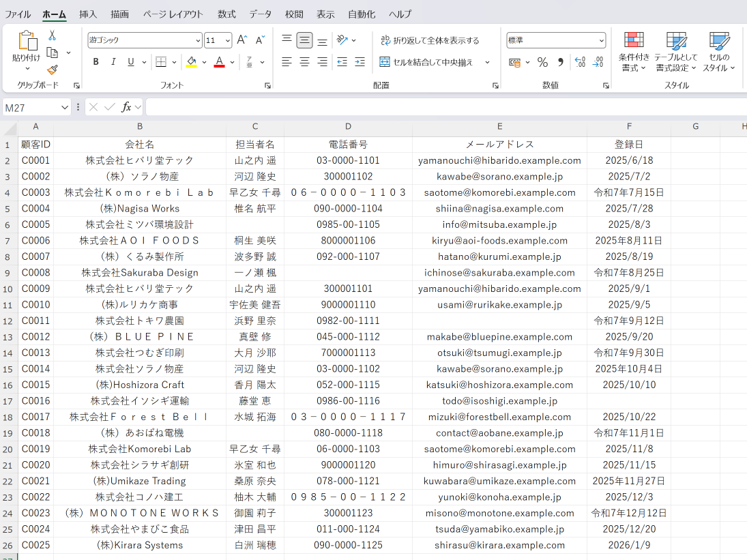This screenshot has width=747, height=560.
Task: Decrease indent in the alignment group
Action: (x=342, y=62)
